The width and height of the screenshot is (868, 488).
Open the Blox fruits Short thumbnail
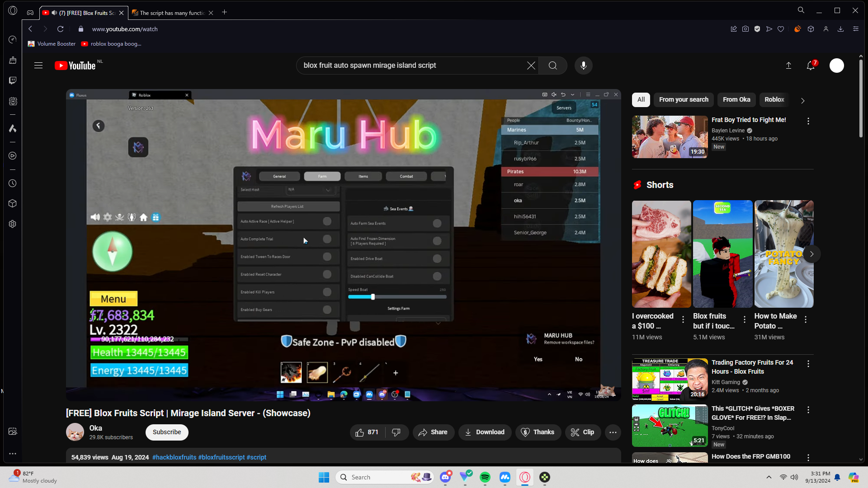coord(723,254)
